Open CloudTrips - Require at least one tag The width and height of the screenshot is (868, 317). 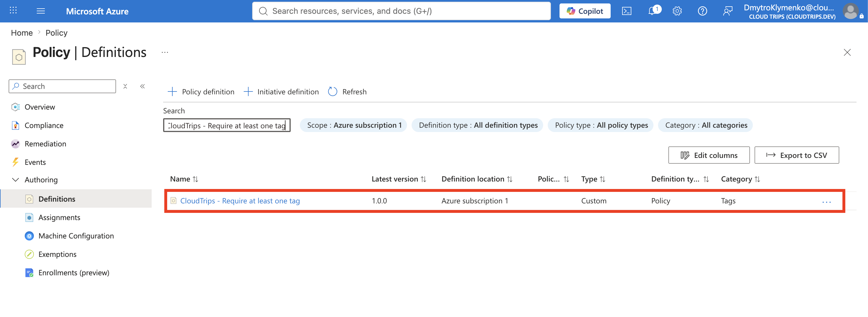click(x=240, y=201)
